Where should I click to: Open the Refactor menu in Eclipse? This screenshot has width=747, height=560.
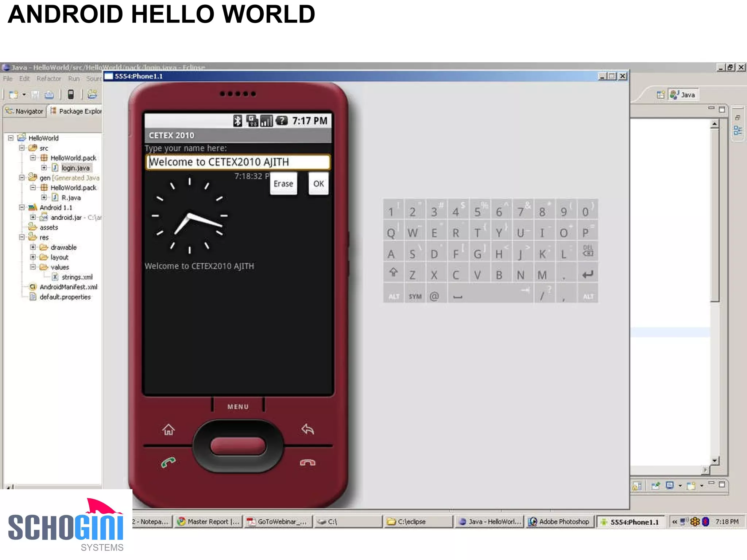click(49, 78)
